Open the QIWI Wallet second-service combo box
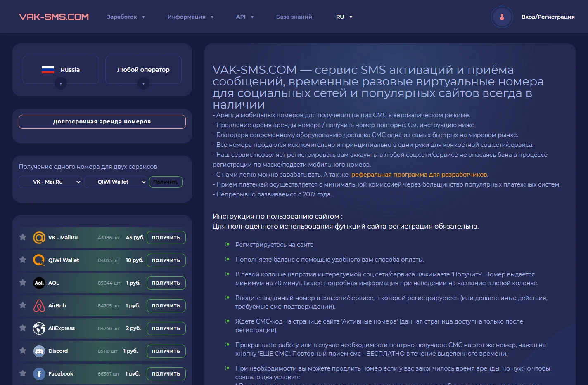Viewport: 588px width, 385px height. pos(116,182)
